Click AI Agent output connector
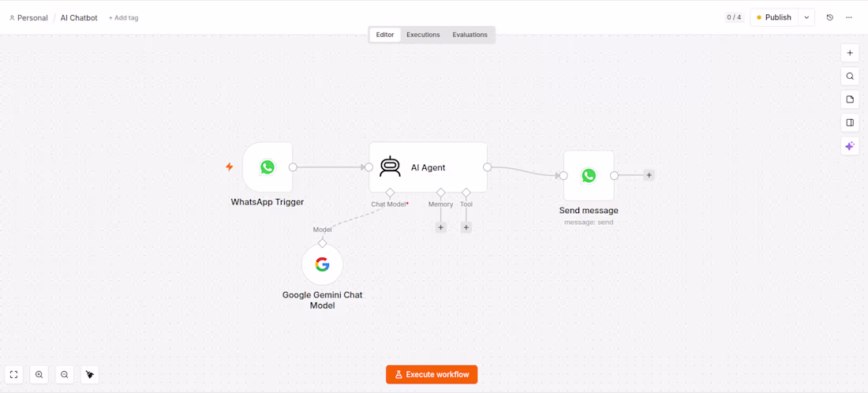Image resolution: width=868 pixels, height=393 pixels. point(487,167)
